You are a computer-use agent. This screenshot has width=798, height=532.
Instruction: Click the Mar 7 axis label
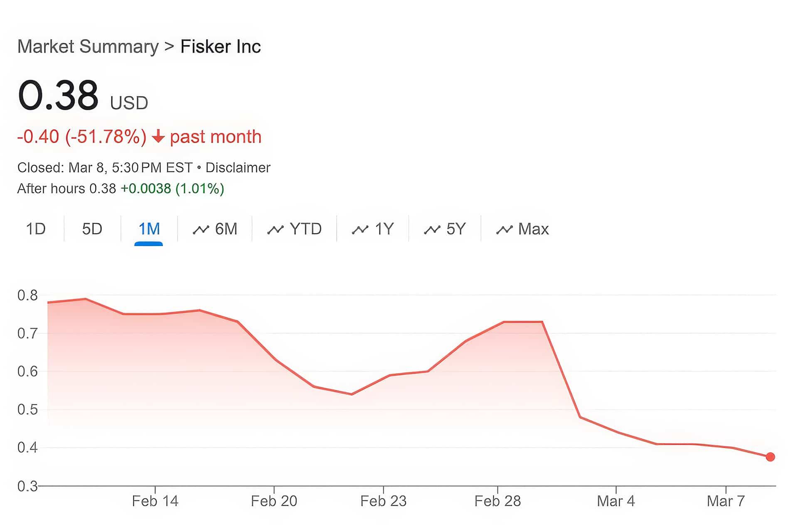(726, 501)
